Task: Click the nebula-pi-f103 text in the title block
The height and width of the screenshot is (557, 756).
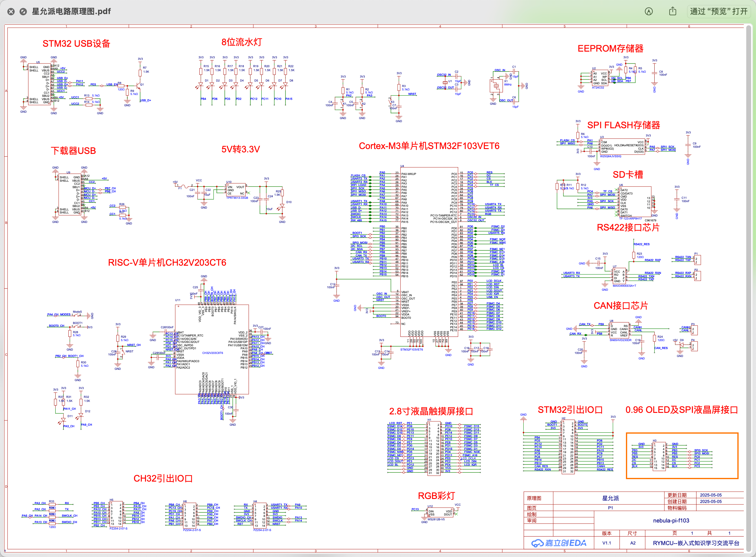Action: point(671,521)
